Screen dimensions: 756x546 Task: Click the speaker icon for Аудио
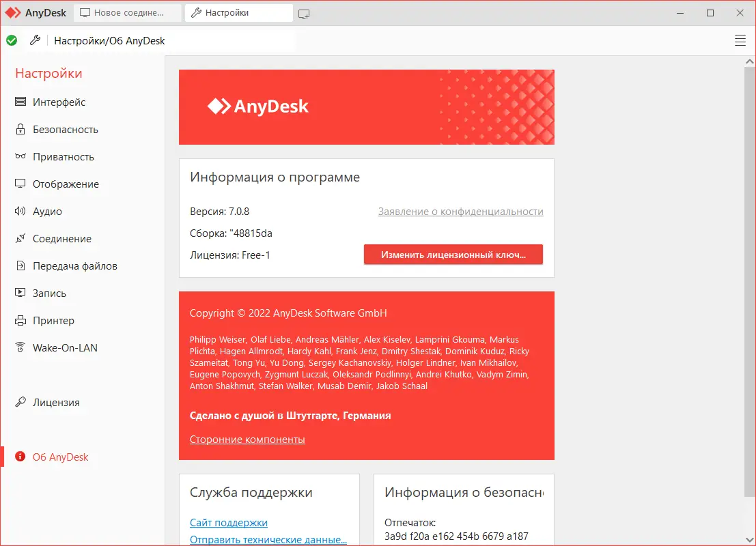point(20,211)
